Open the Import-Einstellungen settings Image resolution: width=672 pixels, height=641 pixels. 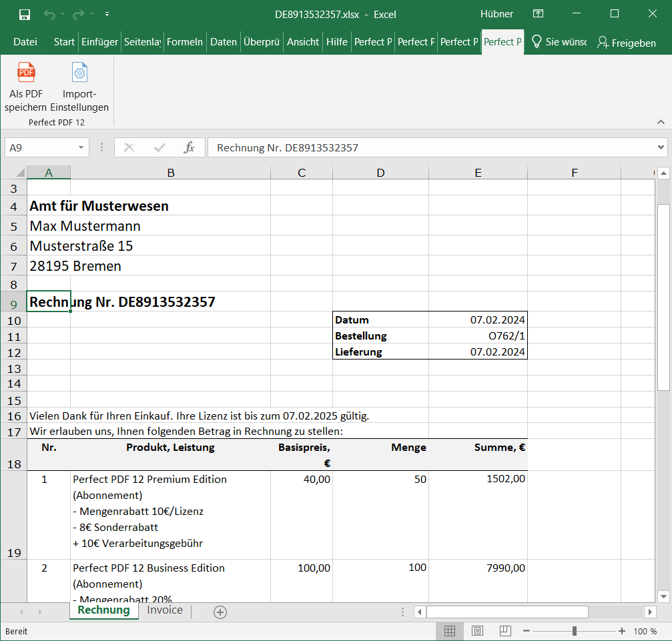(x=79, y=83)
